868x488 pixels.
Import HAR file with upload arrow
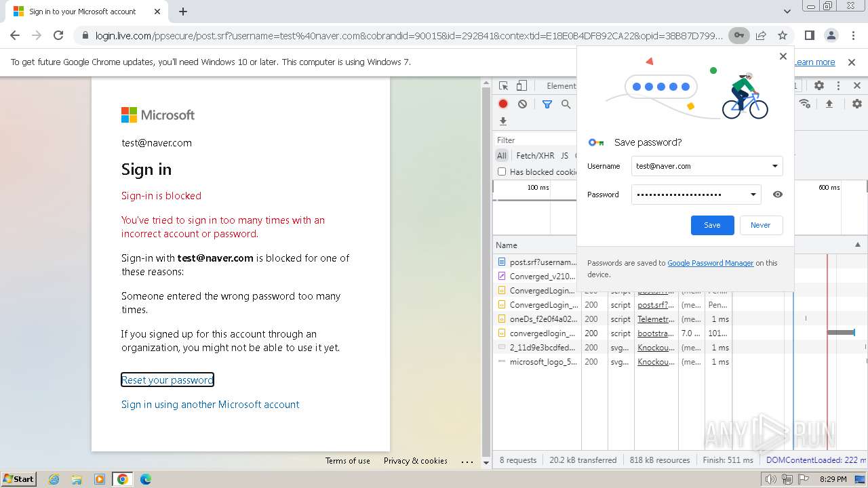(829, 104)
